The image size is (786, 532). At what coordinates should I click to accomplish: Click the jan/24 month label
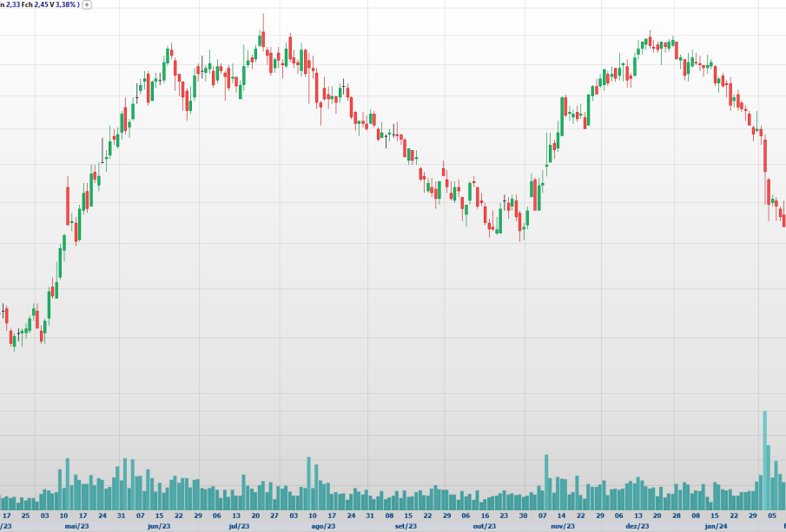tap(716, 526)
